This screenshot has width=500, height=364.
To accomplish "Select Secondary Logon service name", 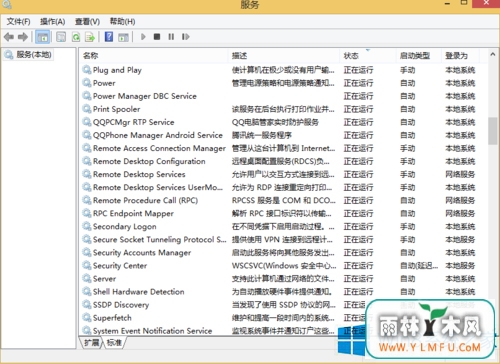I will (124, 227).
